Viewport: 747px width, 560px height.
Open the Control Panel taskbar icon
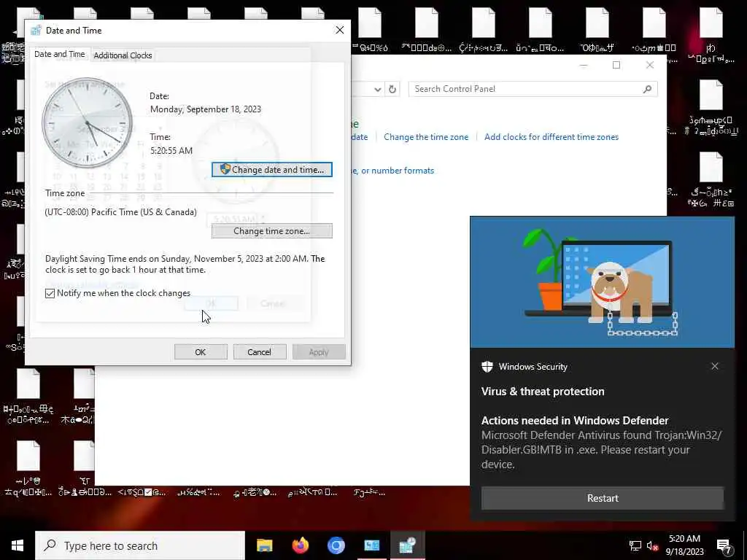[371, 545]
